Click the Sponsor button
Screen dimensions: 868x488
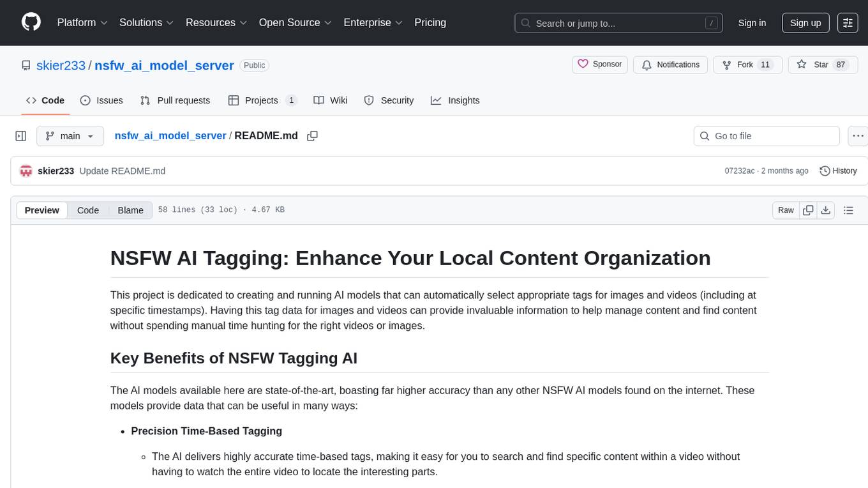pos(600,65)
